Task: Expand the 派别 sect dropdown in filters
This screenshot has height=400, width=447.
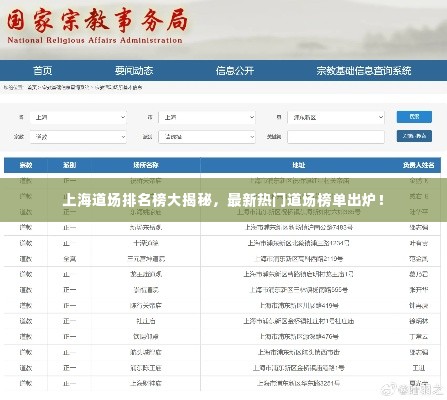Action: click(207, 137)
